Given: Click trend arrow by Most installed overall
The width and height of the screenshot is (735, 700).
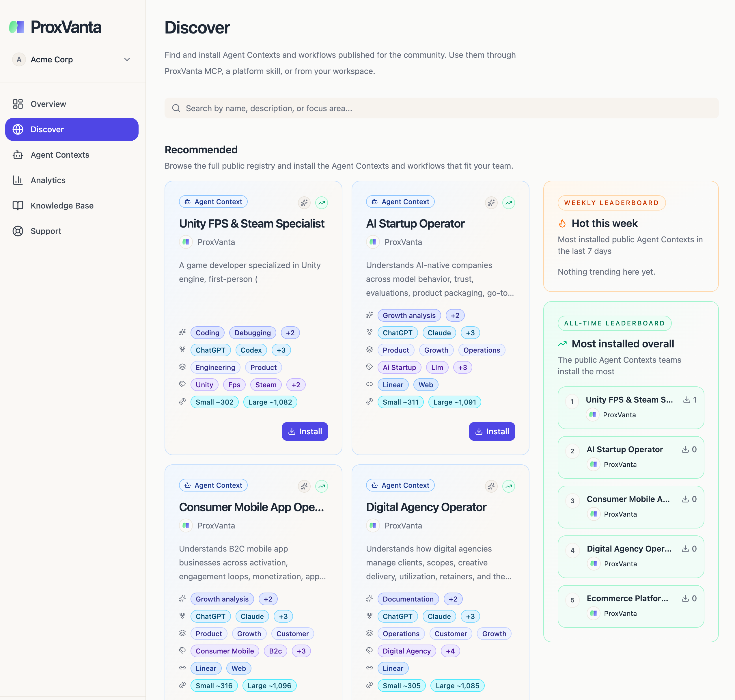Looking at the screenshot, I should point(563,344).
